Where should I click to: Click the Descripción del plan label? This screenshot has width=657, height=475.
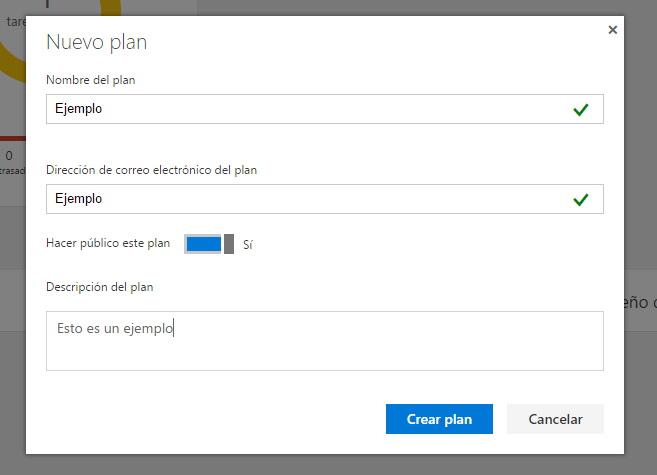100,287
